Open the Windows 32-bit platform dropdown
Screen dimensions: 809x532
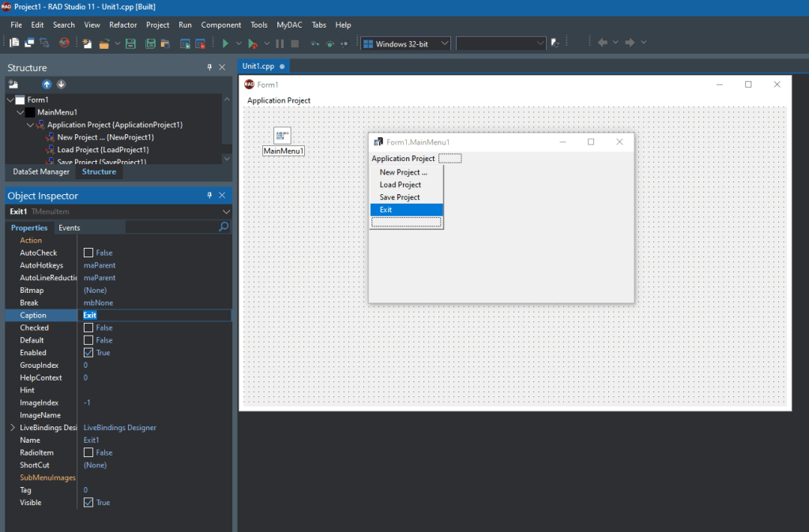tap(444, 43)
